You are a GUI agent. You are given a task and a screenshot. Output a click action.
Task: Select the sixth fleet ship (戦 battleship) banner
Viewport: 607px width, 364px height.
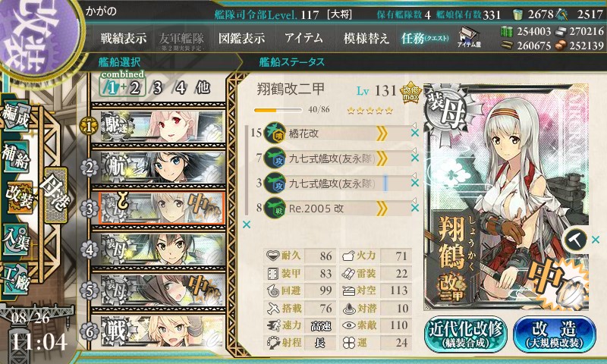pyautogui.click(x=159, y=331)
